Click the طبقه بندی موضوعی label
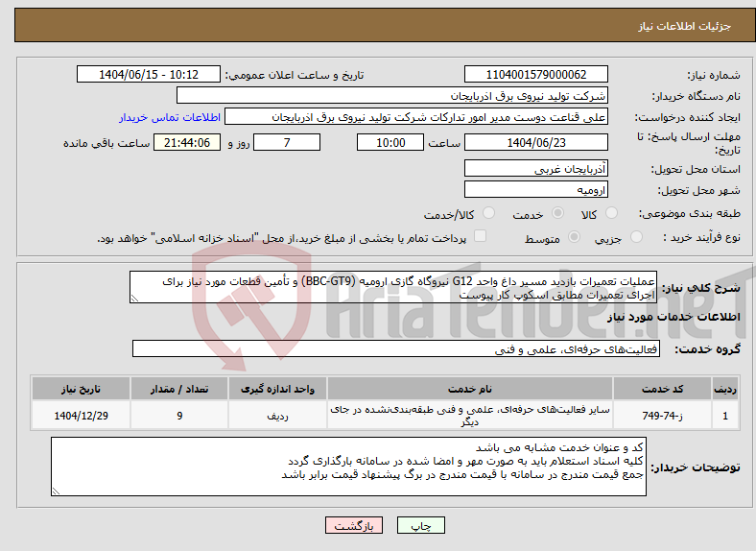 690,213
